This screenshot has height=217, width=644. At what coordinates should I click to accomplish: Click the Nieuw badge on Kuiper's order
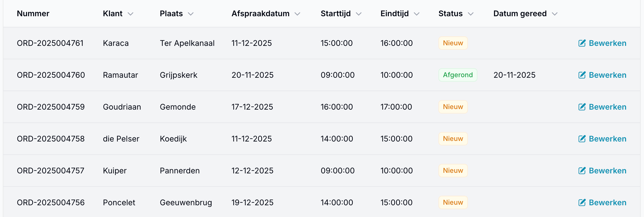coord(453,171)
